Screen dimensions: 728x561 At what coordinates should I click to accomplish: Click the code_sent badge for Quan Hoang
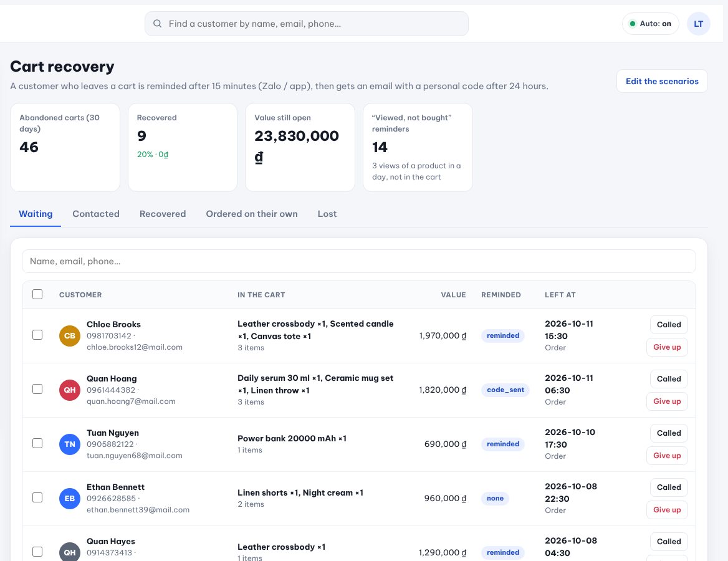pos(505,390)
